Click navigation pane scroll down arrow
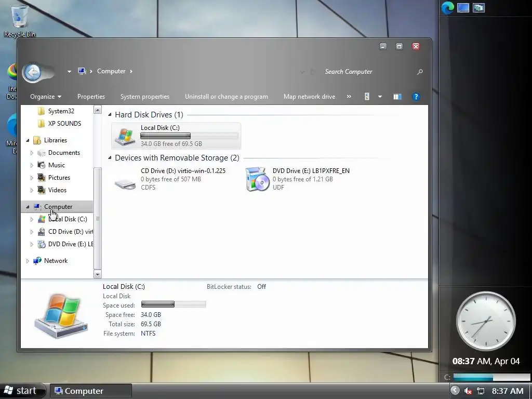 coord(97,274)
